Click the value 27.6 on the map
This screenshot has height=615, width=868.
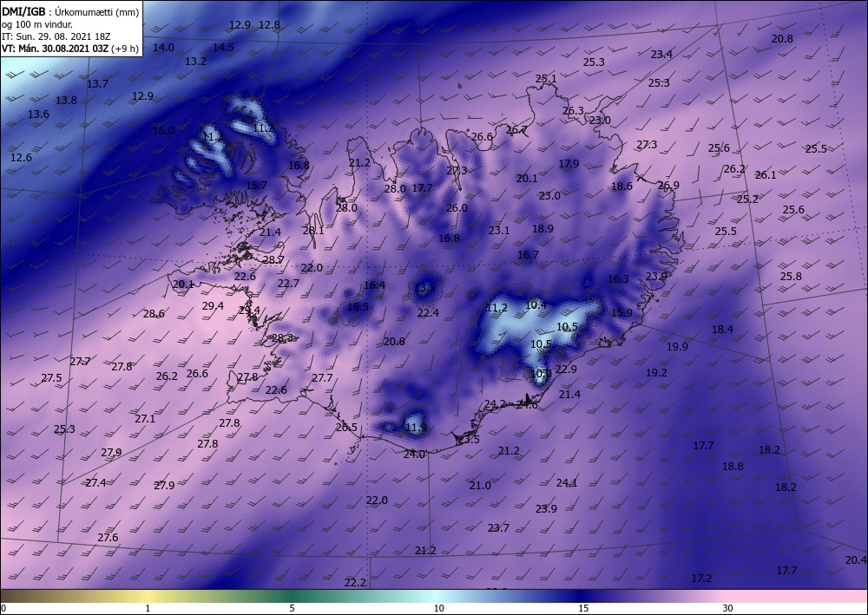(108, 537)
